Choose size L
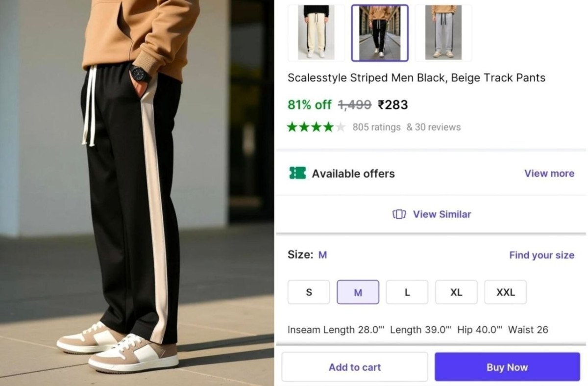 pyautogui.click(x=407, y=292)
